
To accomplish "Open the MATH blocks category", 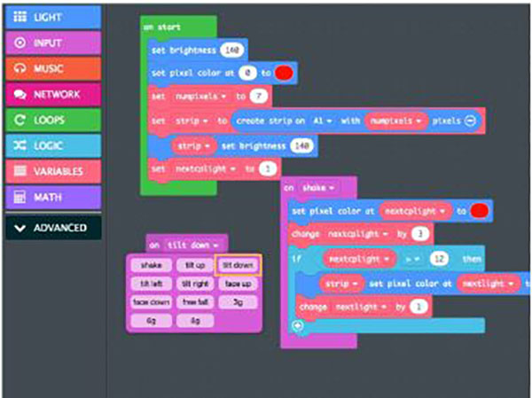I will (x=52, y=196).
